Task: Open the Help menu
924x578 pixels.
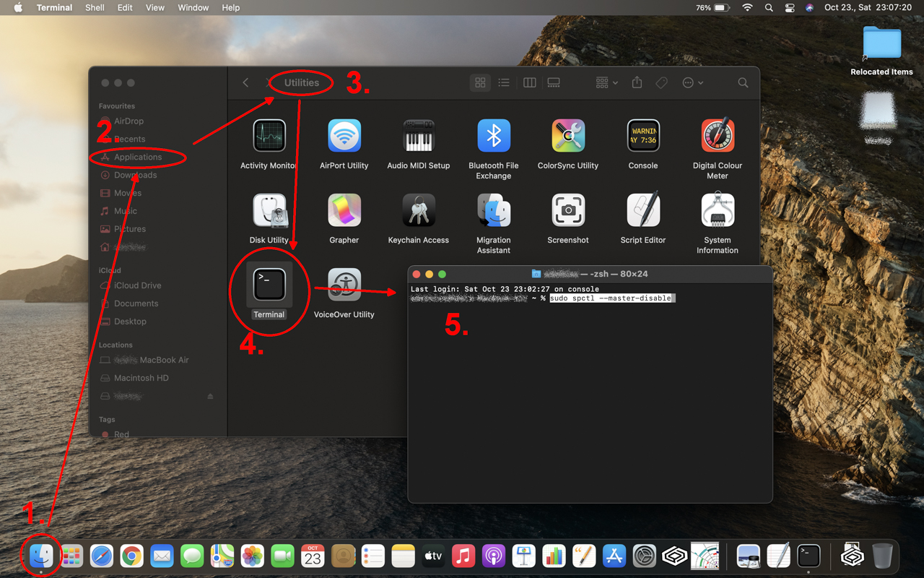Action: tap(231, 7)
